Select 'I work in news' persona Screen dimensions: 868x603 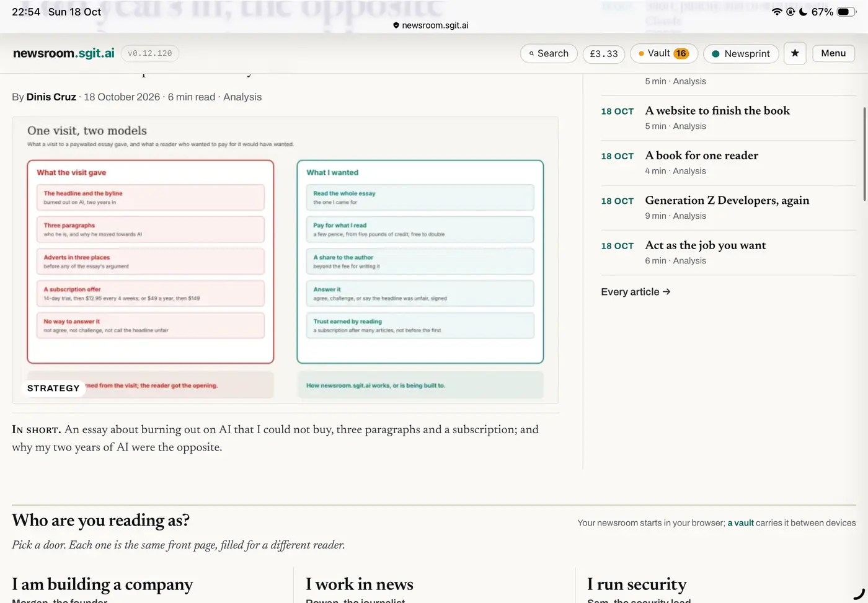click(x=360, y=584)
